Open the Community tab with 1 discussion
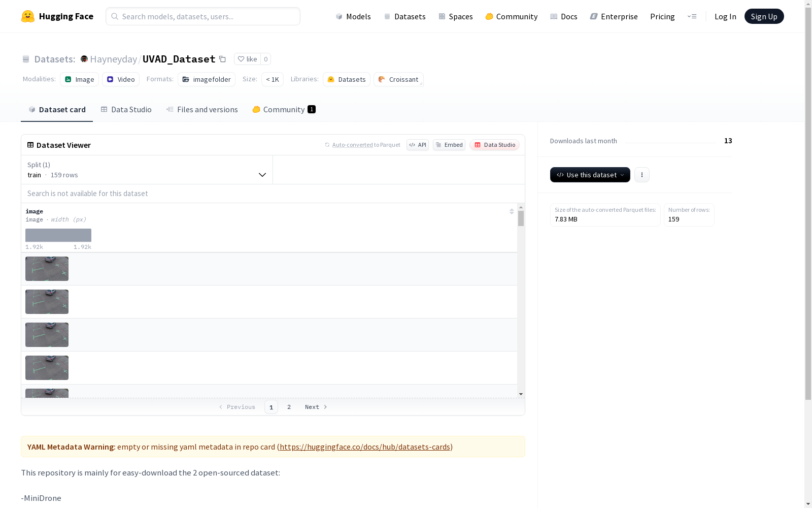Viewport: 812px width, 508px height. pyautogui.click(x=284, y=109)
